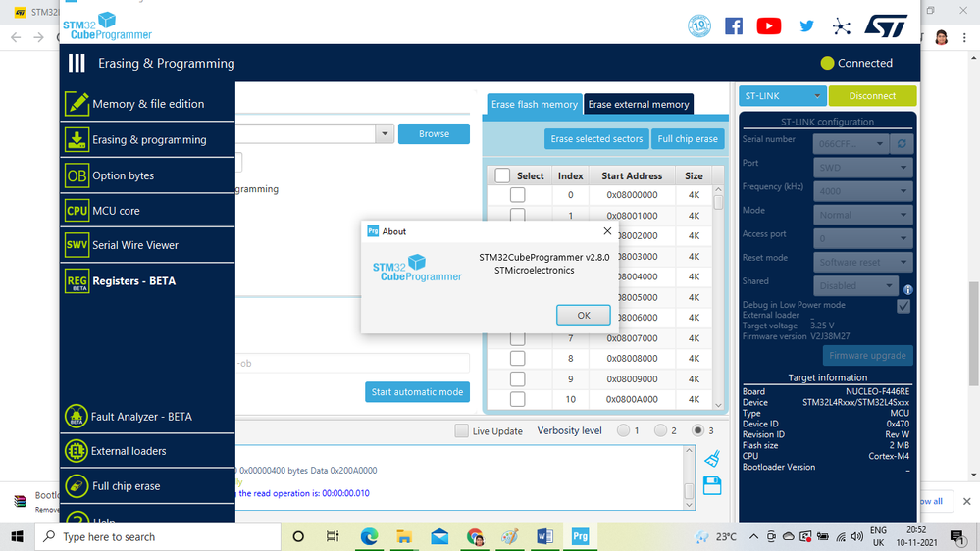
Task: Click Full chip erase button in erase tab
Action: (688, 138)
